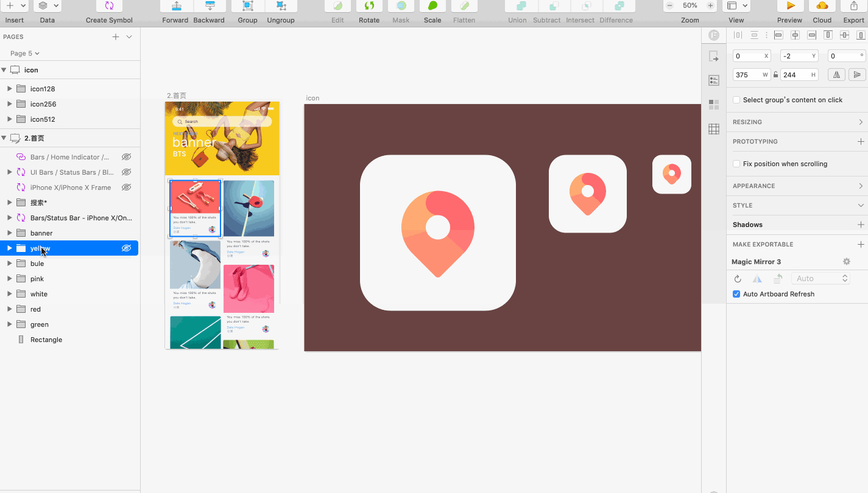Image resolution: width=868 pixels, height=493 pixels.
Task: Uncheck Auto Artboard Refresh
Action: pyautogui.click(x=736, y=294)
